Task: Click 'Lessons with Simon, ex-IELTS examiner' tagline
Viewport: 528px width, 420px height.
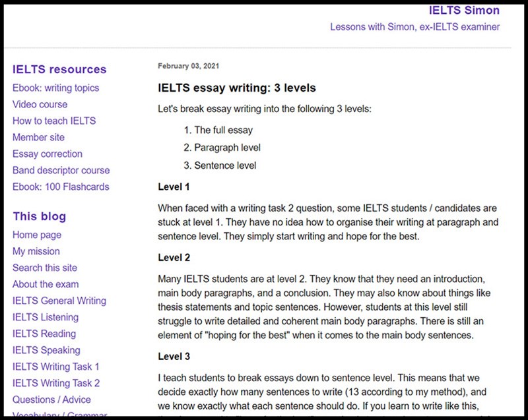Action: 415,27
